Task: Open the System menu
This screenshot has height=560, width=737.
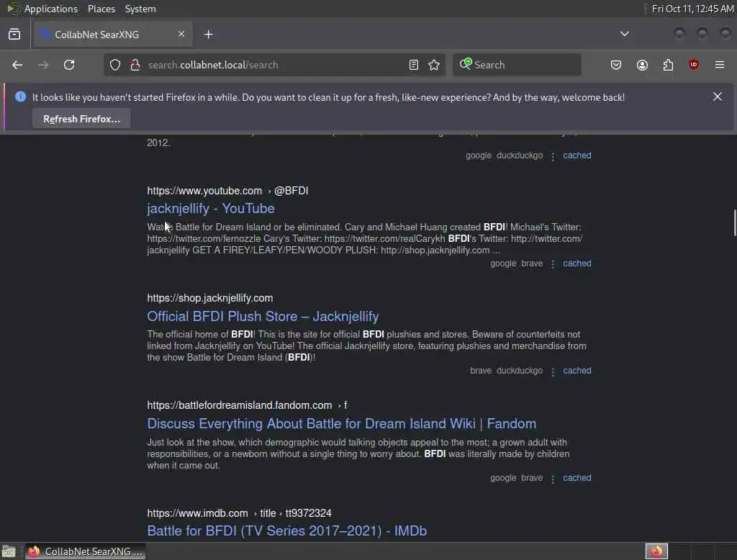Action: (140, 9)
